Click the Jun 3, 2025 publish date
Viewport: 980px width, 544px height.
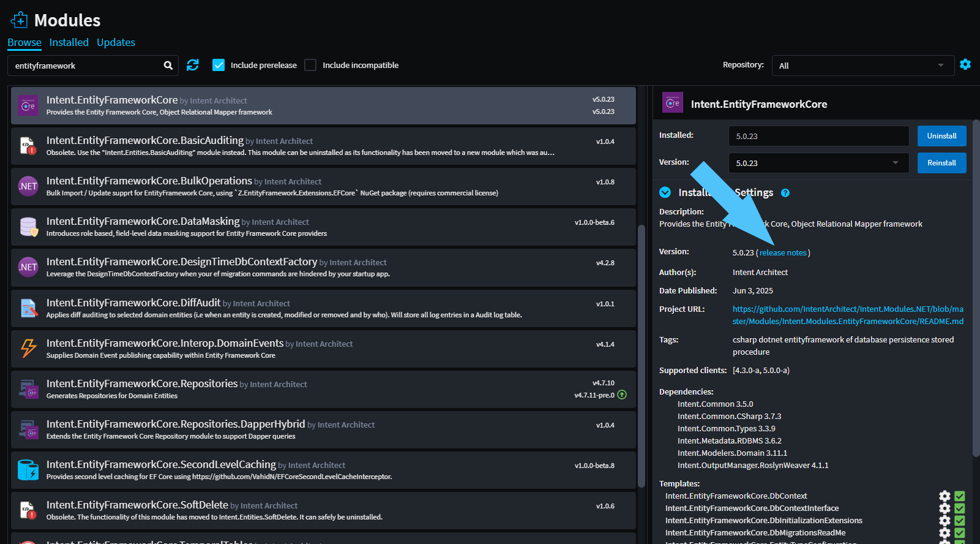[x=753, y=291]
